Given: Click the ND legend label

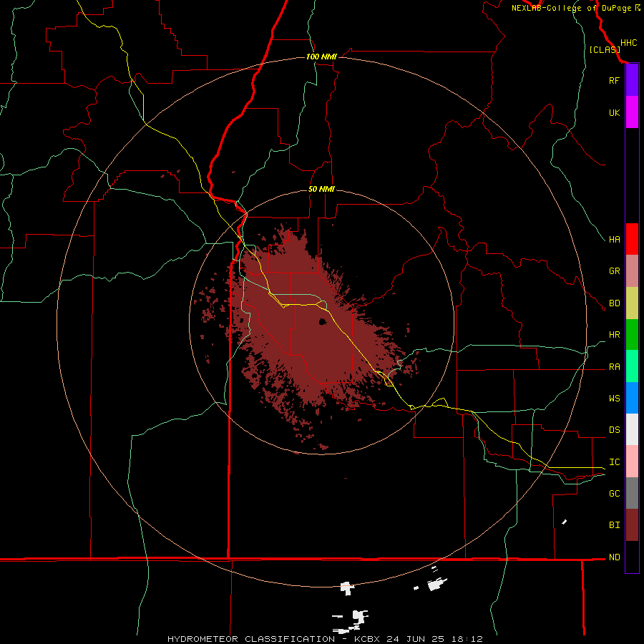Looking at the screenshot, I should [614, 557].
